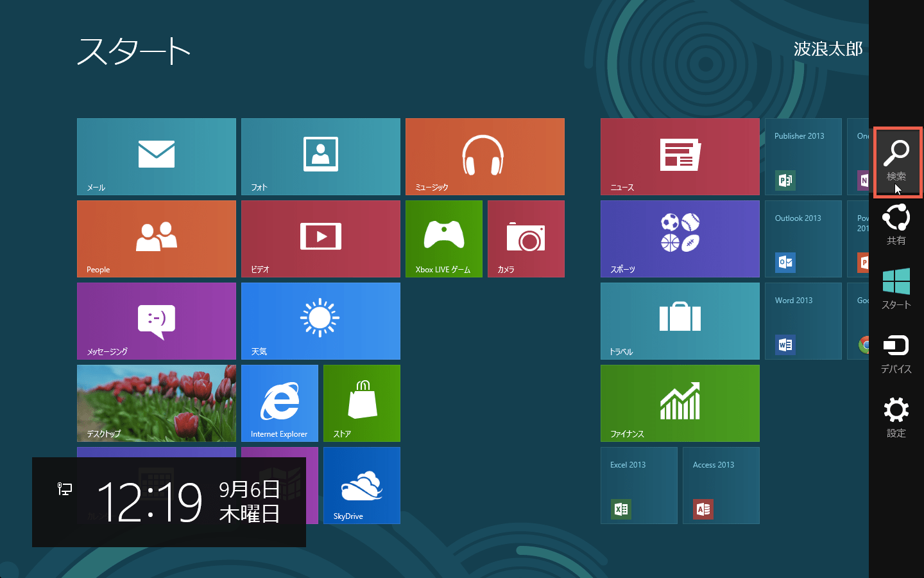The height and width of the screenshot is (578, 924).
Task: Launch the ビデオ (Video) tile
Action: click(x=321, y=239)
